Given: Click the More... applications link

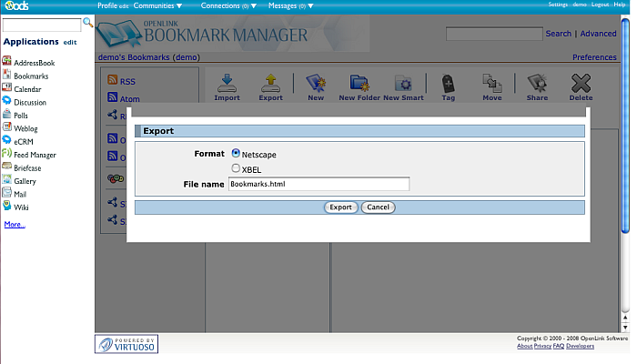Looking at the screenshot, I should 15,224.
